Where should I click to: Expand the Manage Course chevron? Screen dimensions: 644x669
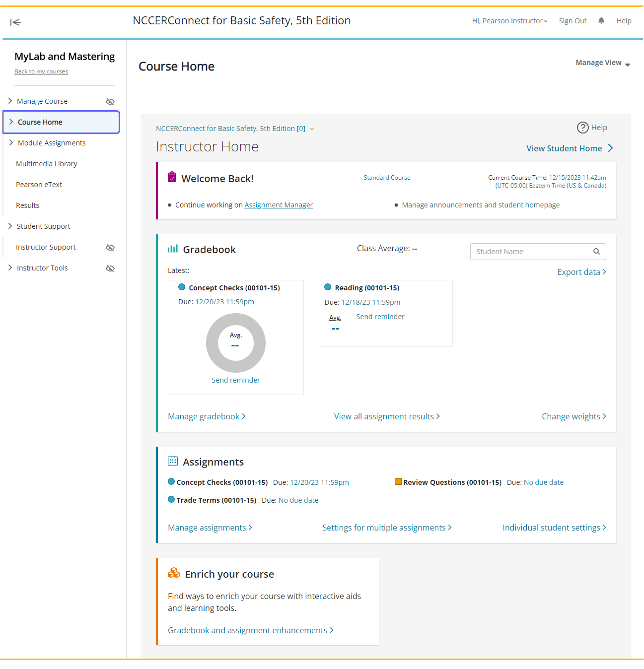pos(10,101)
